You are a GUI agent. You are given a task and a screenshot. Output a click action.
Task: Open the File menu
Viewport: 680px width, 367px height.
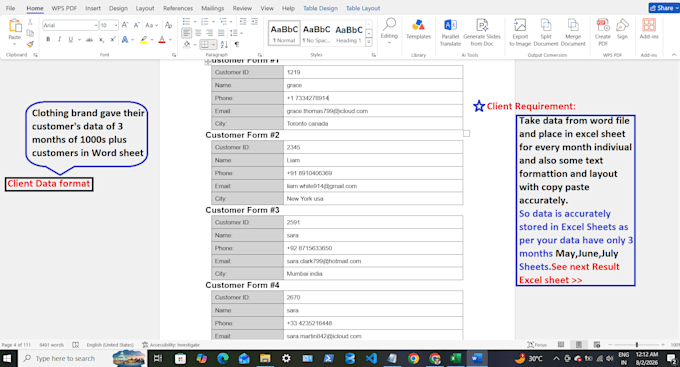pyautogui.click(x=10, y=8)
